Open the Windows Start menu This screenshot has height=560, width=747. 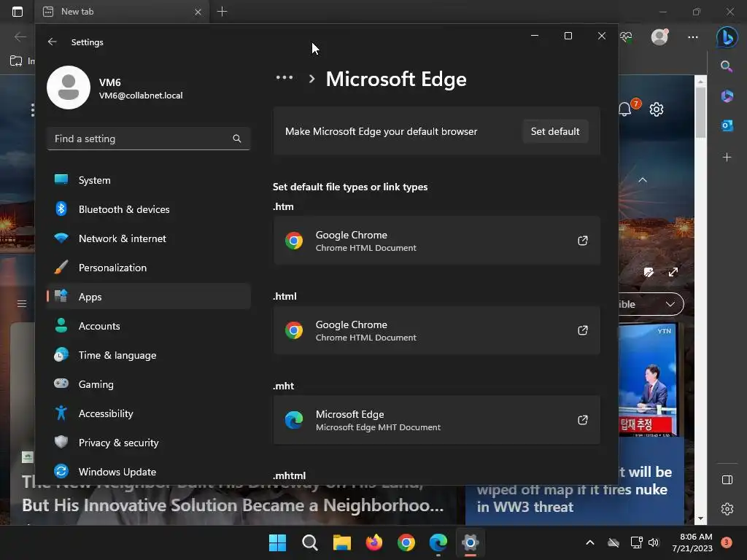point(278,542)
